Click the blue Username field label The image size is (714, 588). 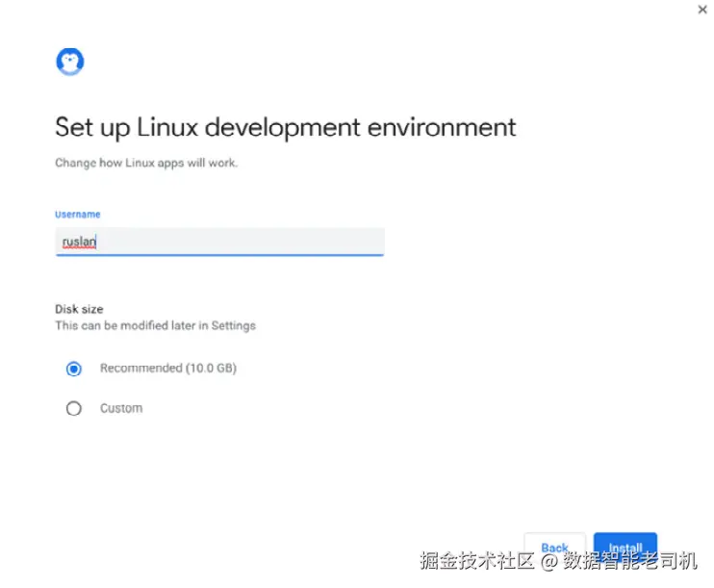coord(77,215)
